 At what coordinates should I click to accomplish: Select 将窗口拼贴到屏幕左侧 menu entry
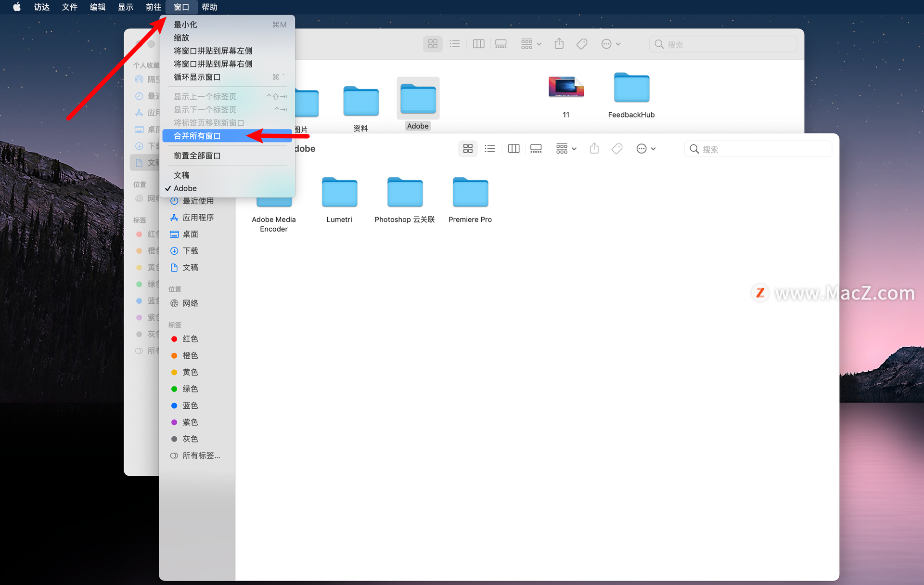(227, 51)
